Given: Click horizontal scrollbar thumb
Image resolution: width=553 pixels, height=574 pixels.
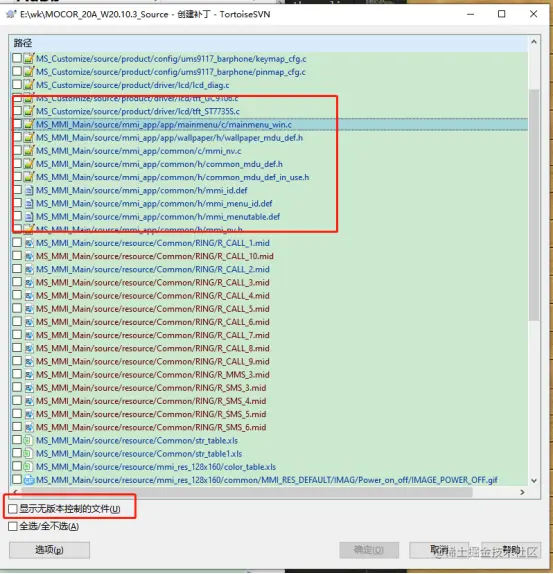Looking at the screenshot, I should (x=247, y=493).
